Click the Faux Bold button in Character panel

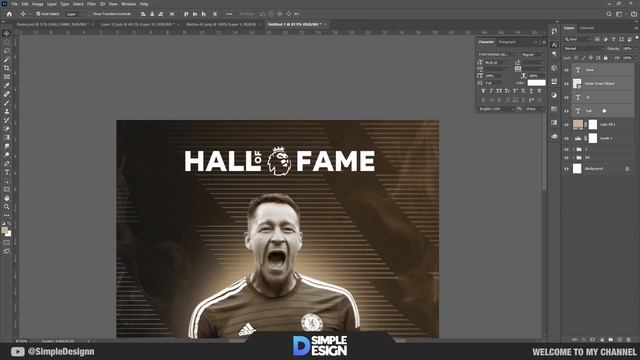[483, 91]
